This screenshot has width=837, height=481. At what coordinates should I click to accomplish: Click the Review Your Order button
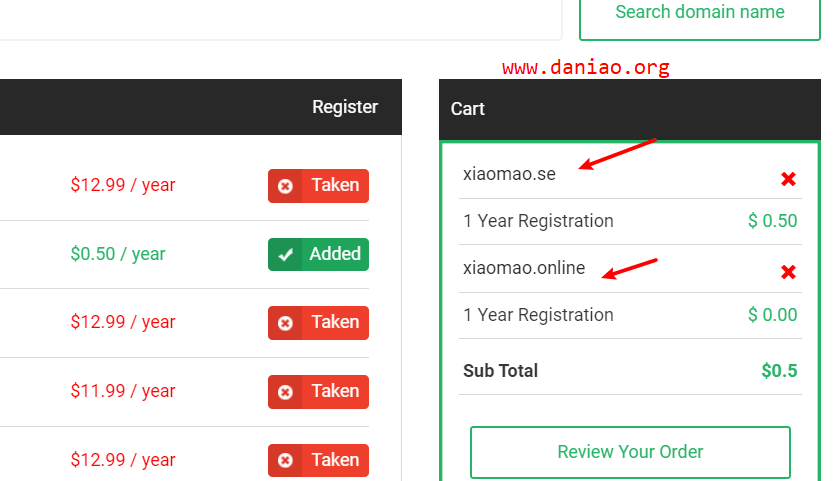pyautogui.click(x=630, y=452)
